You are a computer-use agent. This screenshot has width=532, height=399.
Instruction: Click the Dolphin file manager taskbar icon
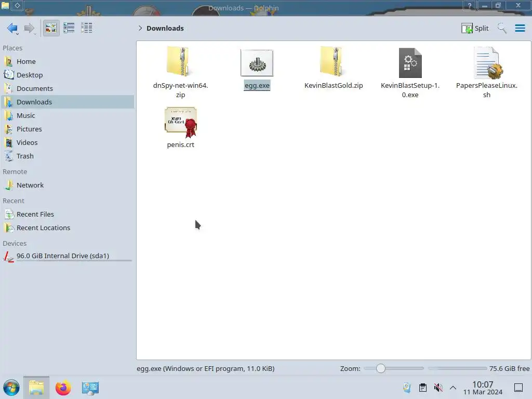[36, 388]
